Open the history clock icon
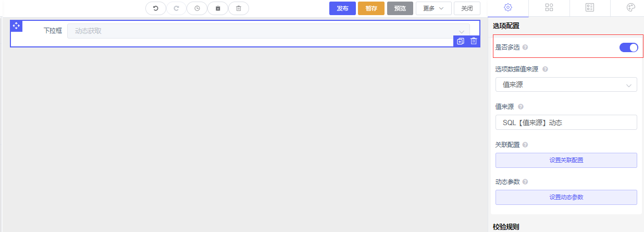This screenshot has width=644, height=232. 197,8
